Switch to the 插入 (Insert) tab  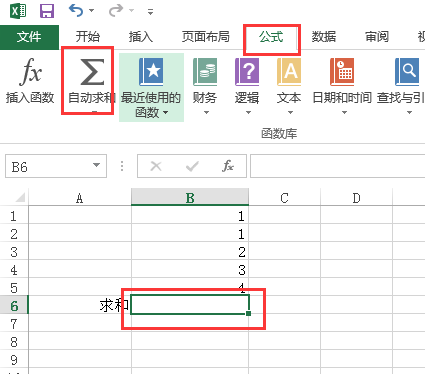pyautogui.click(x=141, y=37)
